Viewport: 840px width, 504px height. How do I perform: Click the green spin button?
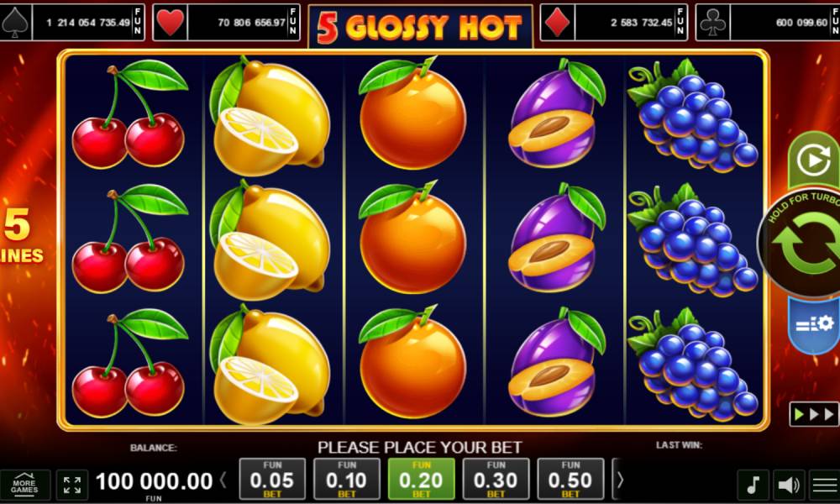pyautogui.click(x=804, y=243)
